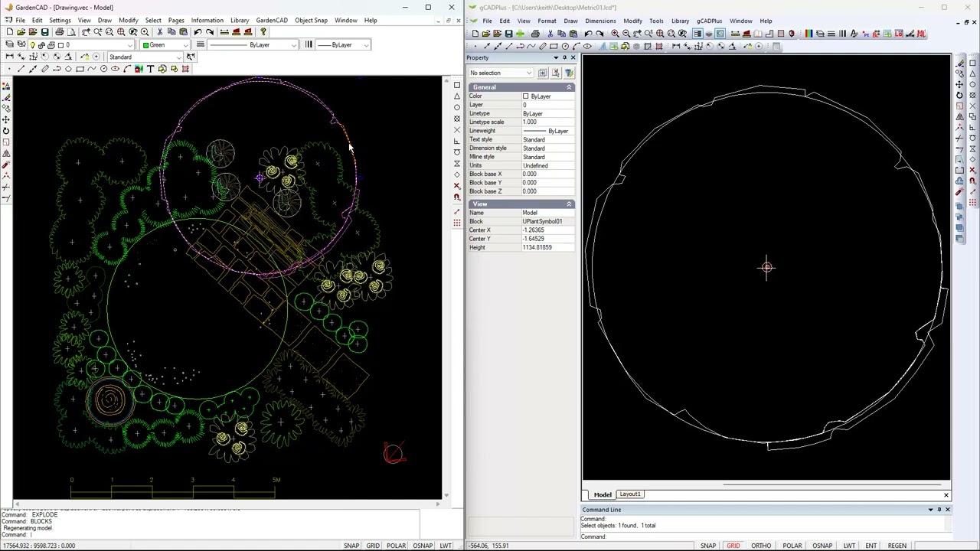Click Block value UPlantSymbol01
This screenshot has height=551, width=980.
(547, 221)
